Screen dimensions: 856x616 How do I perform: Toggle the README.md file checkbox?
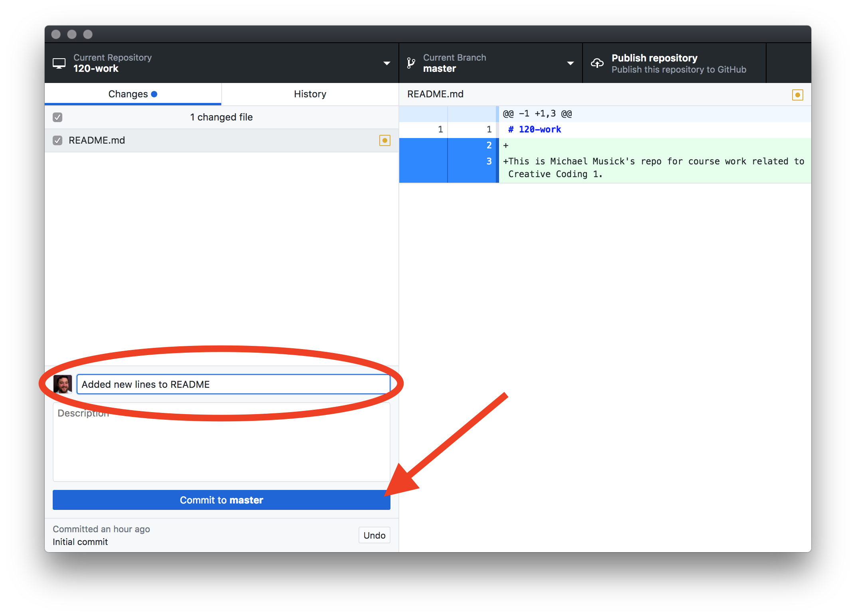tap(58, 139)
